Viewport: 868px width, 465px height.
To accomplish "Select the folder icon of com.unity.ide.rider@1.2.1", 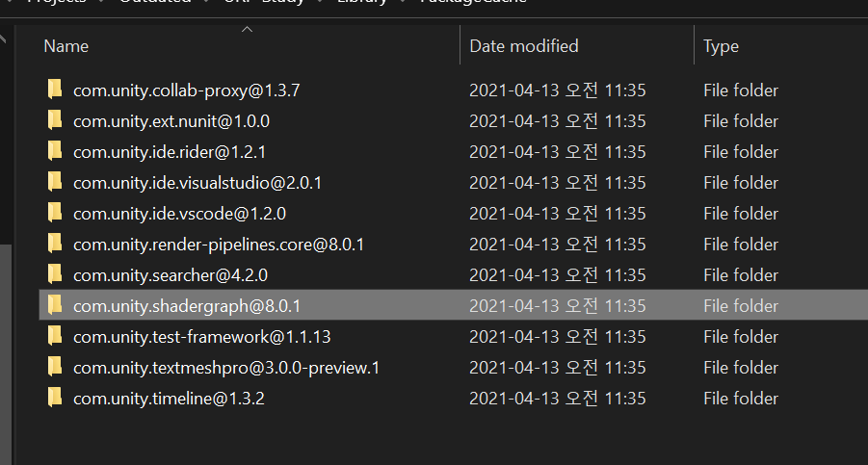I will coord(55,151).
